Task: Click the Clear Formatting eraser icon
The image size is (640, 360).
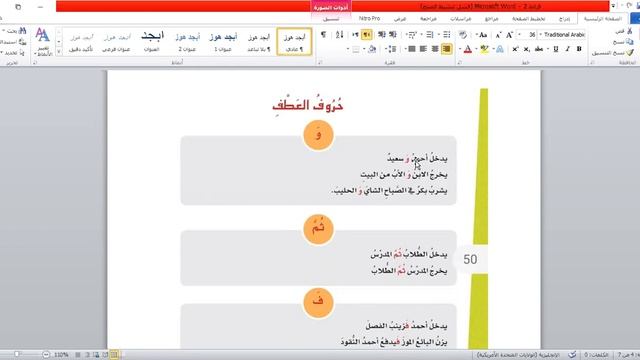Action: click(463, 35)
